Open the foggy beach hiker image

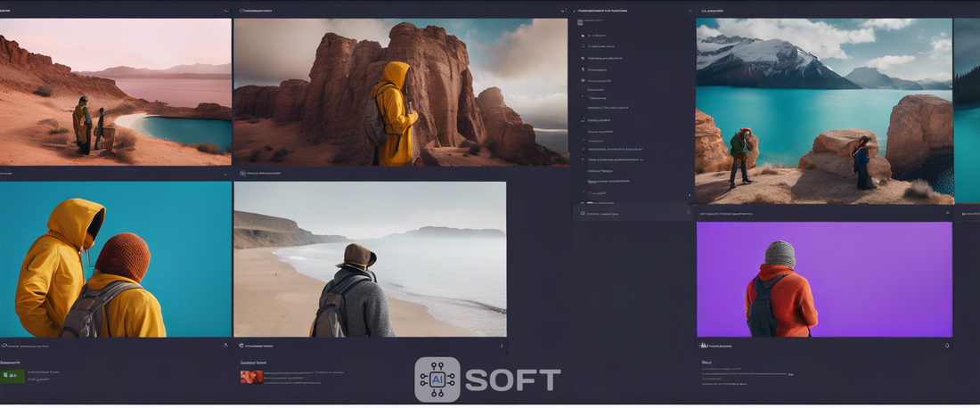(369, 259)
